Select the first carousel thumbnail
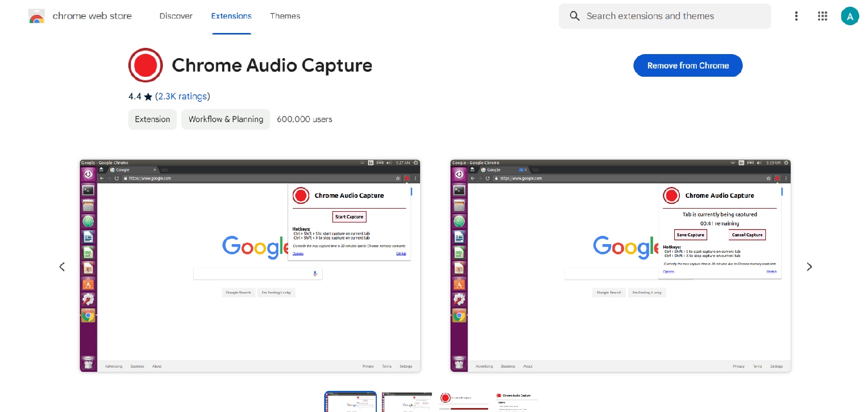868x412 pixels. click(x=350, y=402)
